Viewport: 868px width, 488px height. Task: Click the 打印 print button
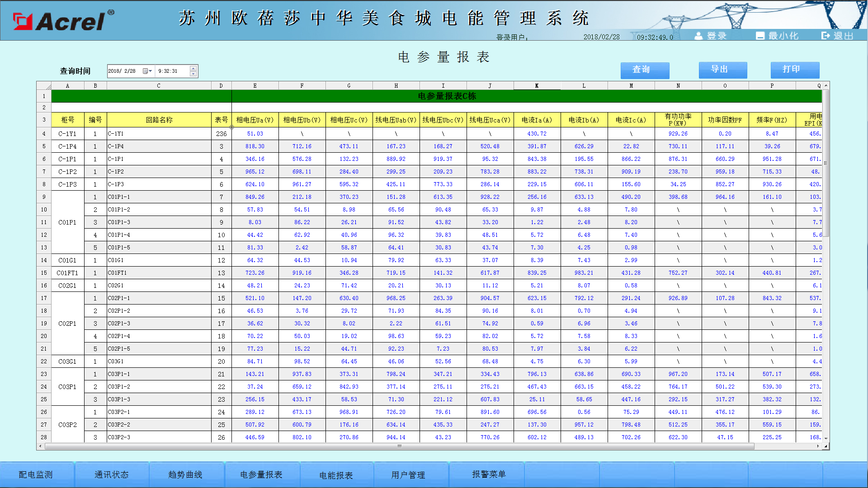[795, 70]
